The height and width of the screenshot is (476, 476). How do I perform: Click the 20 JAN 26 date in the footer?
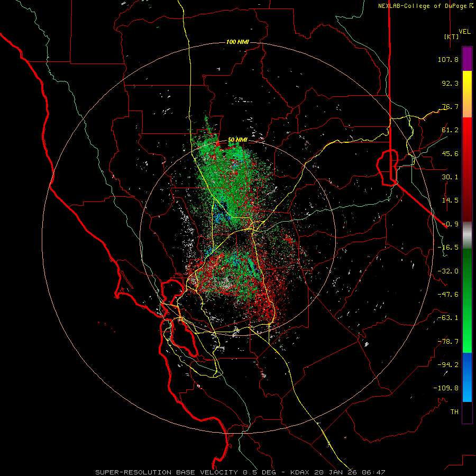pos(336,472)
